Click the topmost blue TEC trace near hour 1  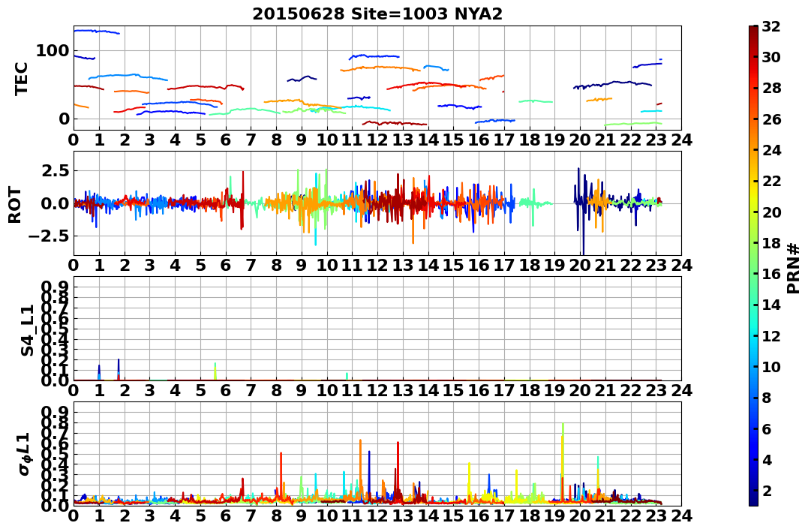(x=96, y=32)
